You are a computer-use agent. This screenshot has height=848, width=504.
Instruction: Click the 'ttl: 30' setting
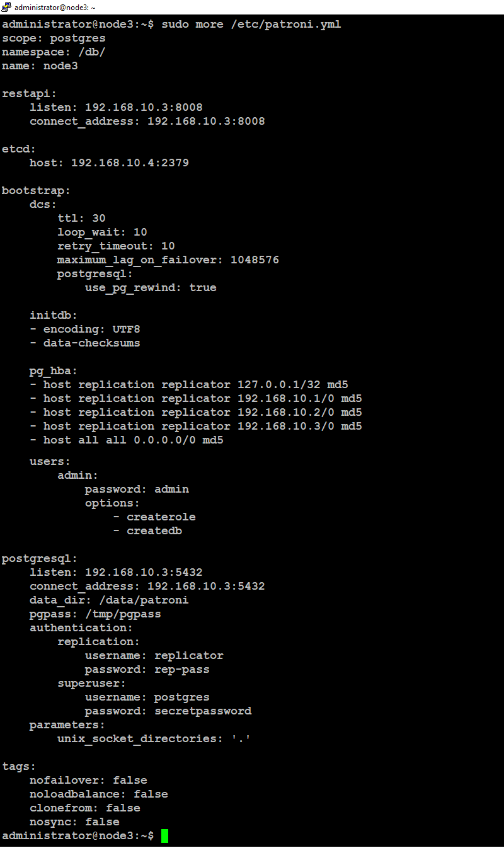click(81, 218)
